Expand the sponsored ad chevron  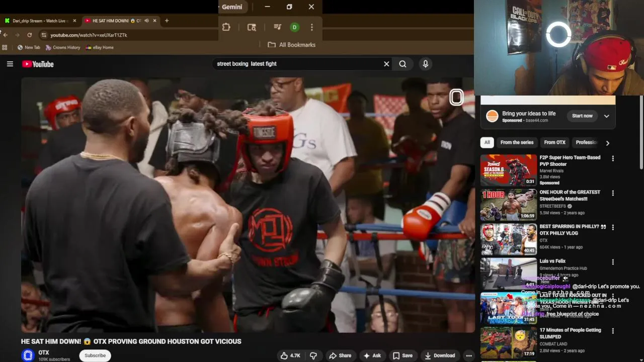[606, 116]
